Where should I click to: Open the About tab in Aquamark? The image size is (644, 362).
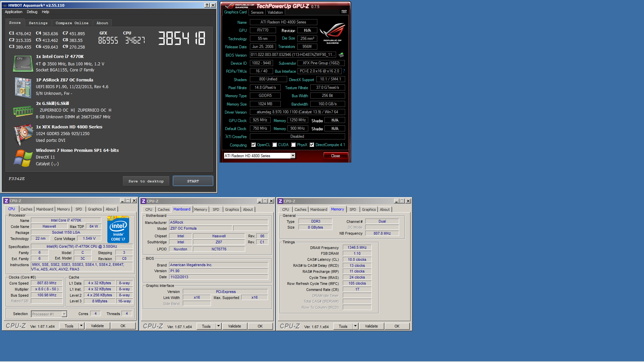pos(102,23)
